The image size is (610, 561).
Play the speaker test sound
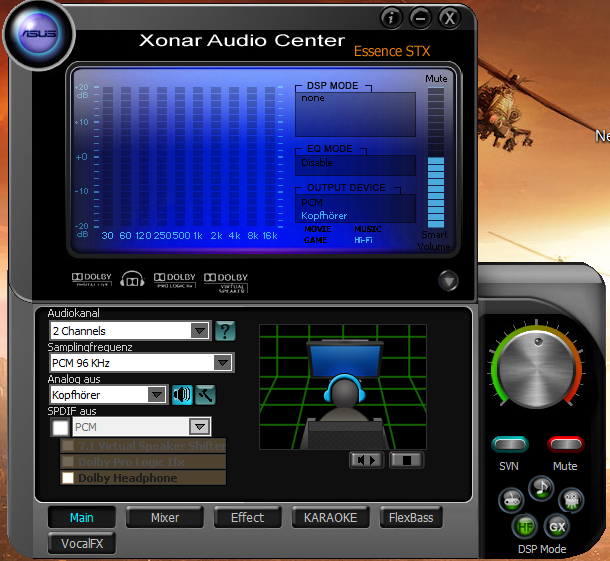pyautogui.click(x=366, y=460)
